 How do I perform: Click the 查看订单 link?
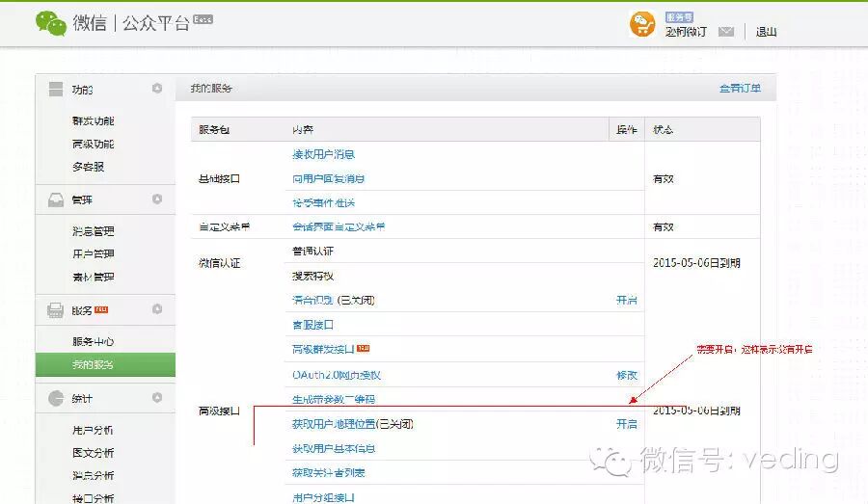[x=740, y=88]
